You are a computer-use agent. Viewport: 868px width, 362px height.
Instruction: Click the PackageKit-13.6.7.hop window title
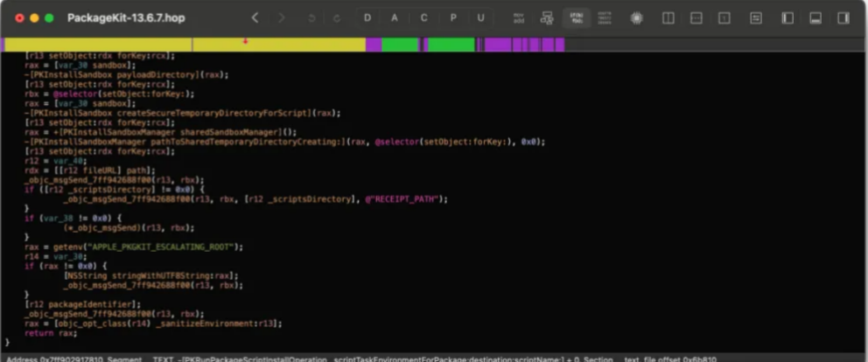pyautogui.click(x=126, y=18)
